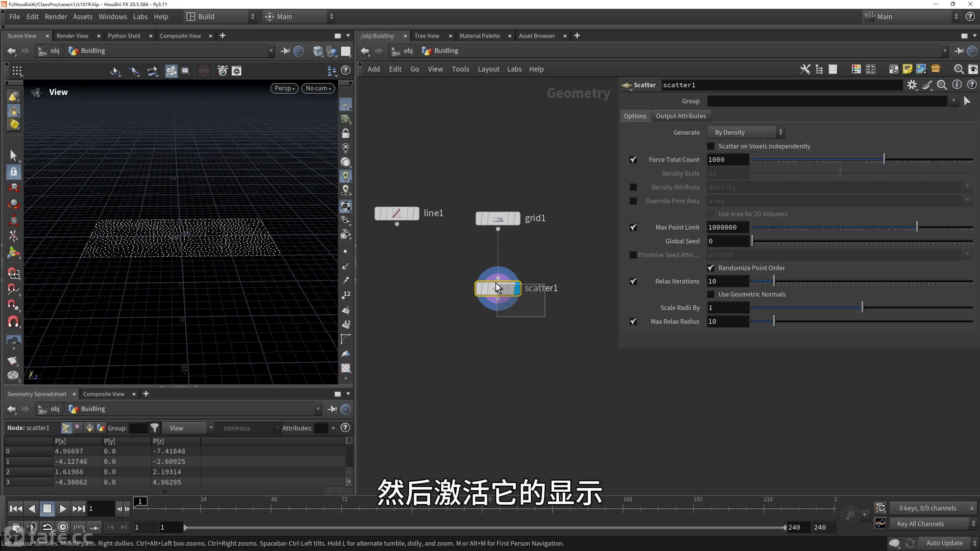Disable the Relax Iterations checkbox
The height and width of the screenshot is (551, 980).
click(633, 281)
